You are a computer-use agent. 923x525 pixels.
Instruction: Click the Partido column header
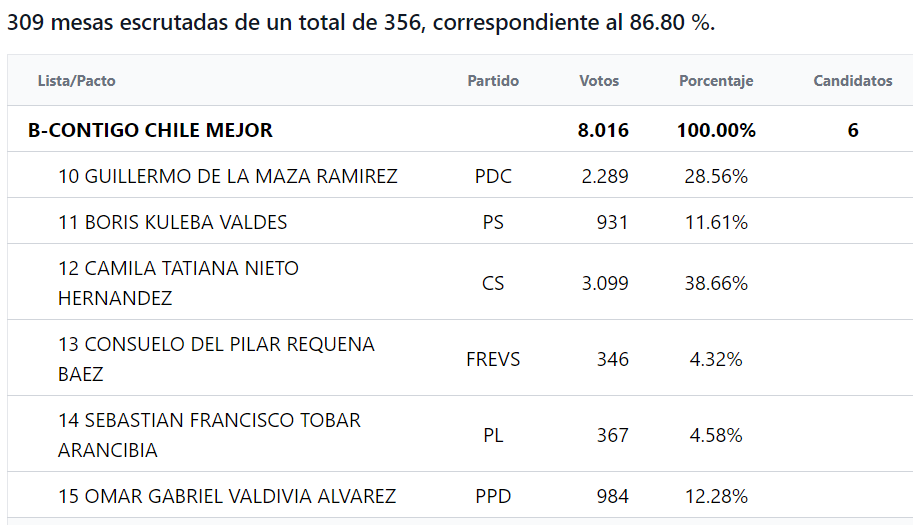[x=493, y=81]
